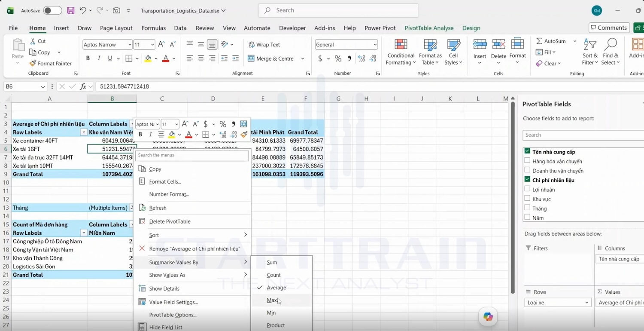The image size is (644, 331).
Task: Choose Refresh in the context menu
Action: (158, 208)
